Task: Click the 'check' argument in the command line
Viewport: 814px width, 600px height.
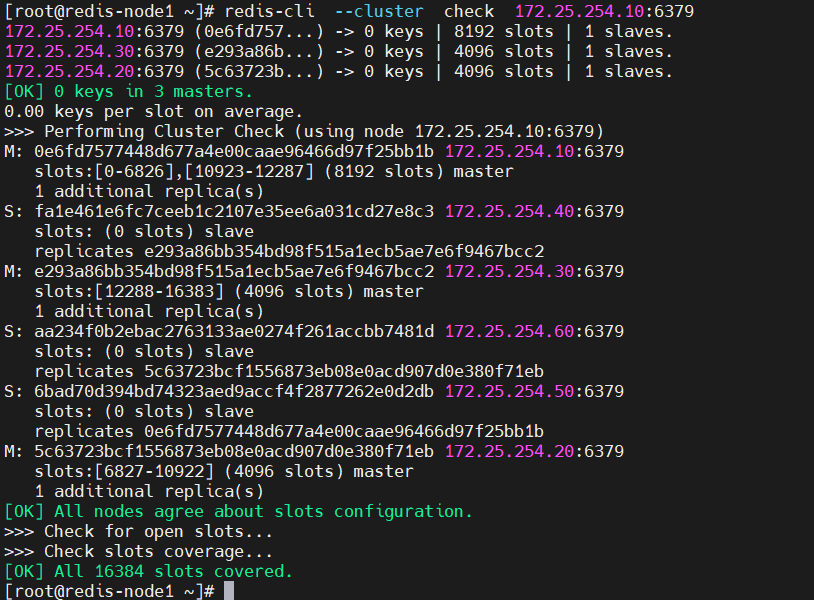Action: pos(469,11)
